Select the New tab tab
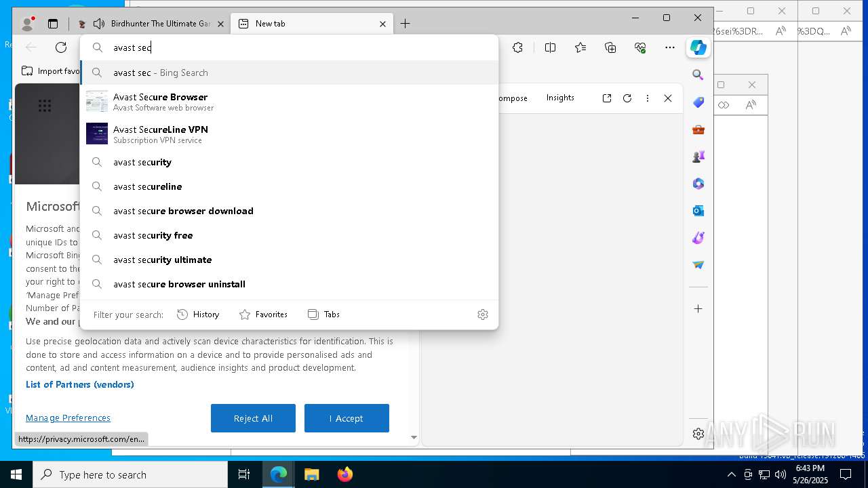868x488 pixels. tap(311, 24)
